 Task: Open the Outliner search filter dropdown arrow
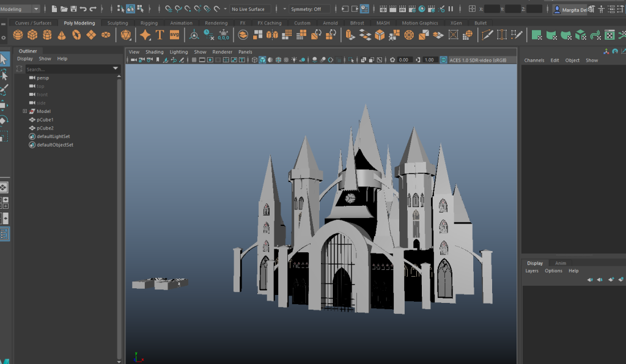(x=116, y=68)
